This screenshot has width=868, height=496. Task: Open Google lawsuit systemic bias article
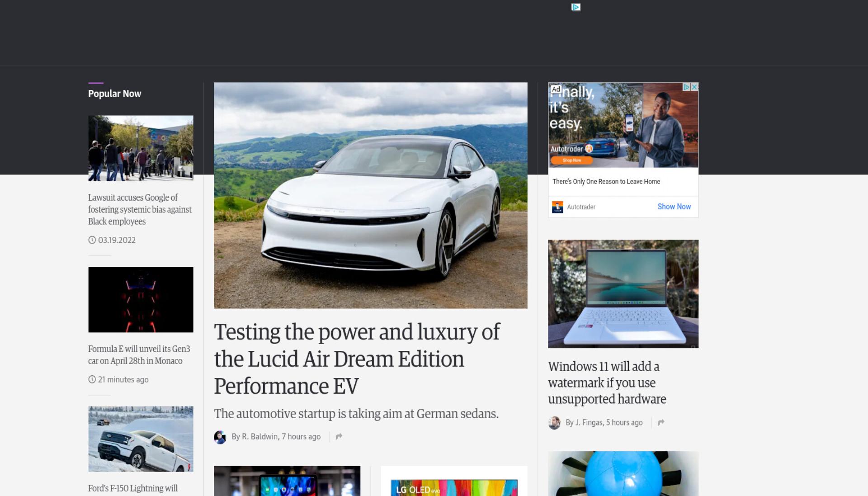tap(140, 209)
